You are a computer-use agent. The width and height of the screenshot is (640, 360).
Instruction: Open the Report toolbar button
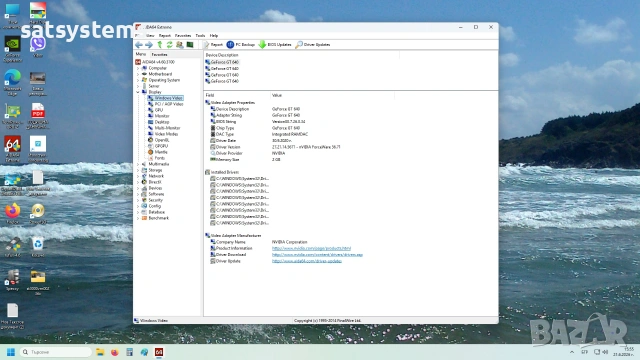tap(213, 44)
